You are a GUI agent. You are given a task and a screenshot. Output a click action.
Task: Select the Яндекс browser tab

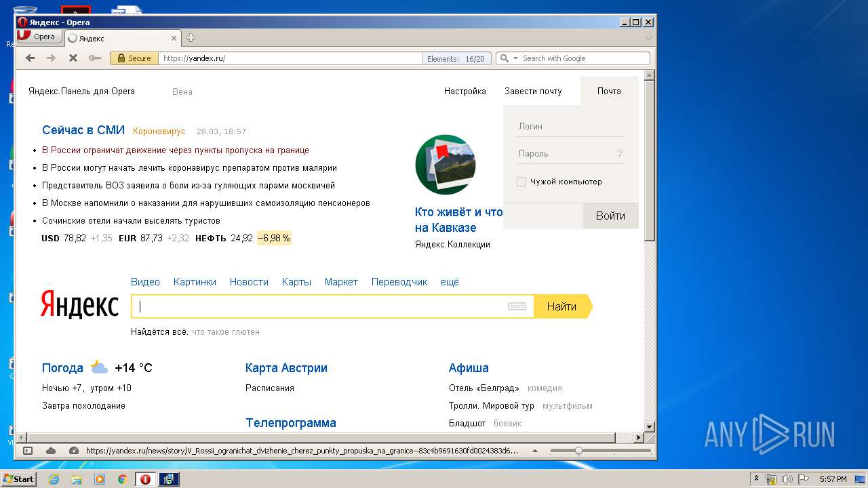click(122, 39)
